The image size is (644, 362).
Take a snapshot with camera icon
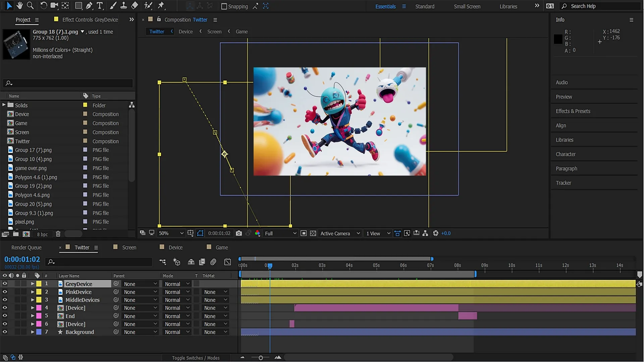pos(239,233)
